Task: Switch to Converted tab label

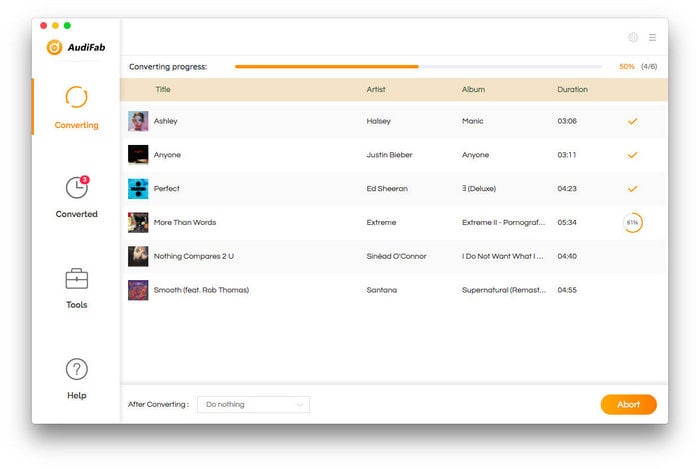Action: 76,214
